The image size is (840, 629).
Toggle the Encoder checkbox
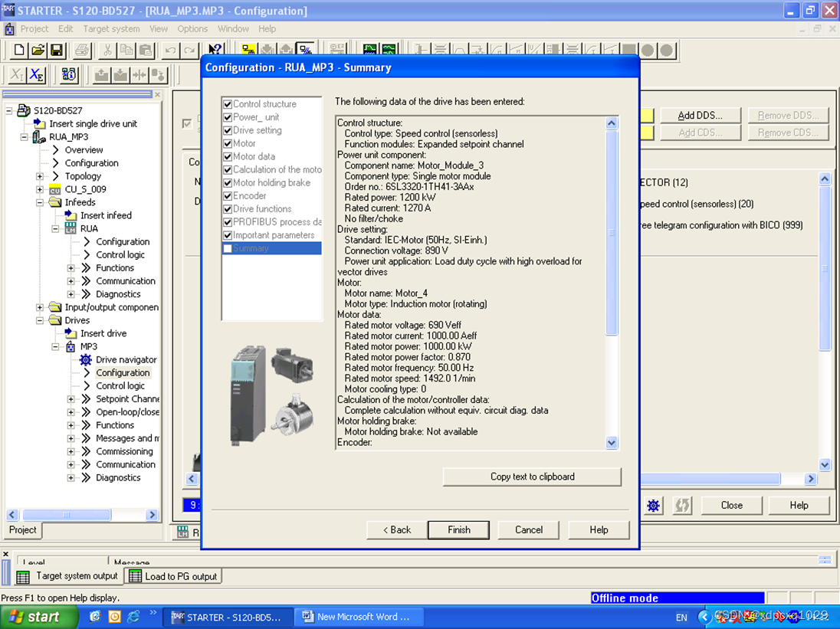228,196
